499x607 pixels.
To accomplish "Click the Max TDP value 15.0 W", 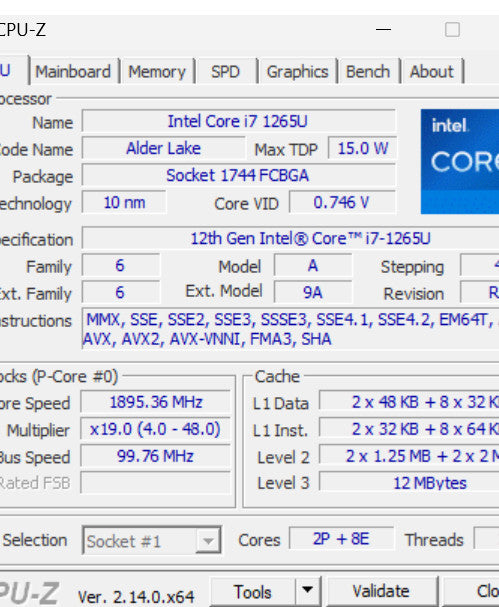I will pos(362,149).
